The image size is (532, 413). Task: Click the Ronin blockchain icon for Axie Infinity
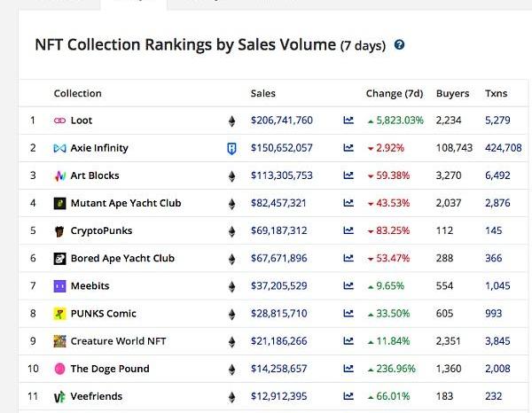232,148
